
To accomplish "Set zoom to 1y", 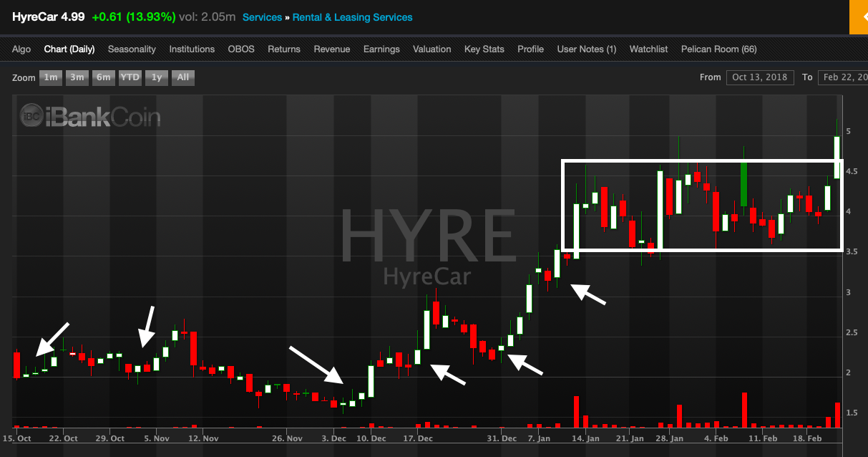I will pyautogui.click(x=157, y=77).
